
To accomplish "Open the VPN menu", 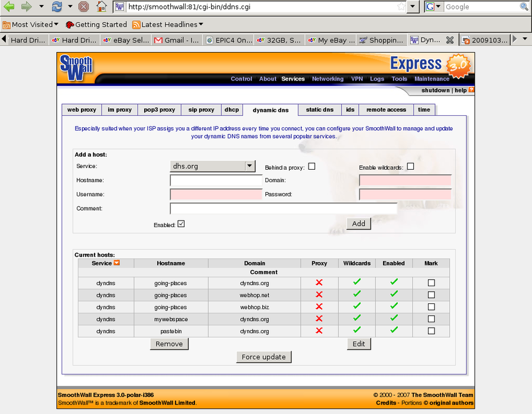I will [357, 79].
